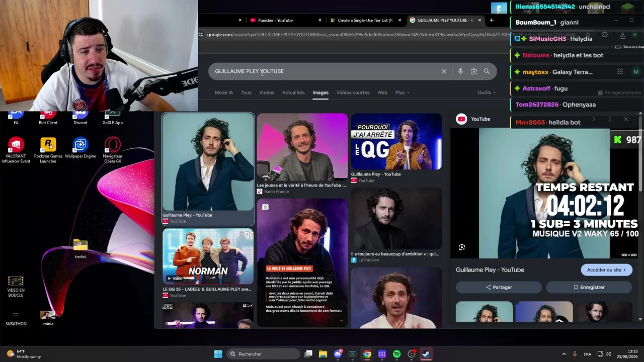This screenshot has height=362, width=644.
Task: Search inside image with the Lens icon on preview
Action: coord(462,247)
